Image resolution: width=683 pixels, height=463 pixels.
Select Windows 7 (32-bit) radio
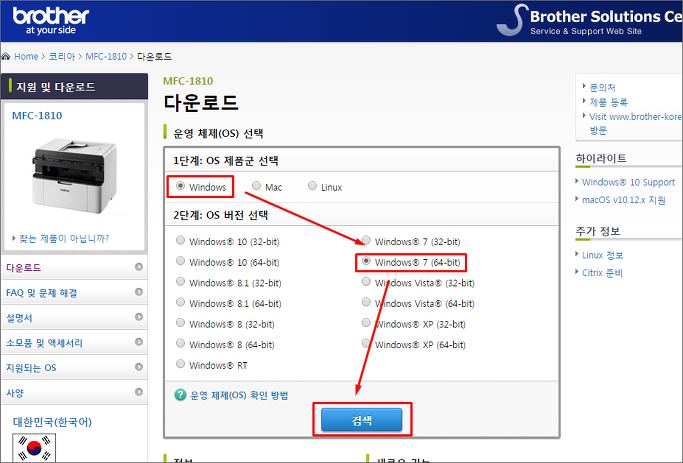coord(366,240)
